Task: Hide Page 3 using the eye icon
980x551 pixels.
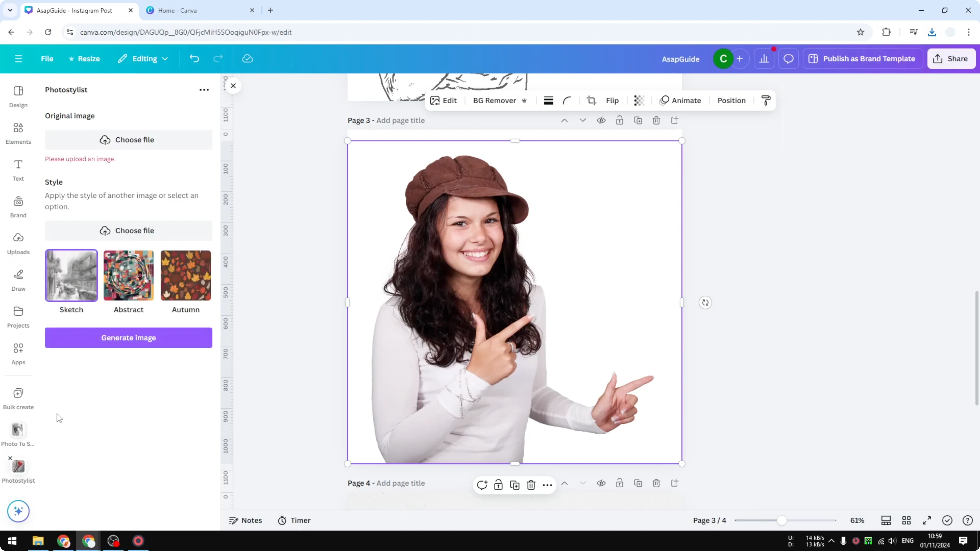Action: click(601, 120)
